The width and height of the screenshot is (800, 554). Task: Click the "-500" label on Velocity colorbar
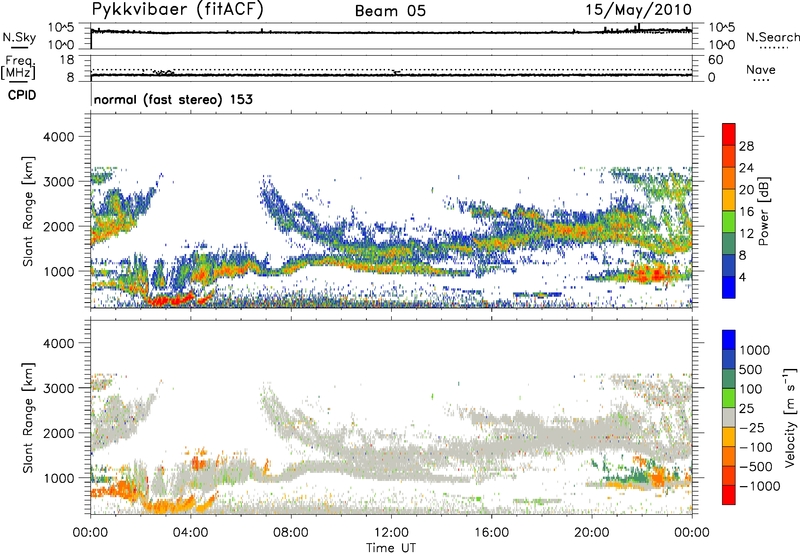tap(756, 467)
